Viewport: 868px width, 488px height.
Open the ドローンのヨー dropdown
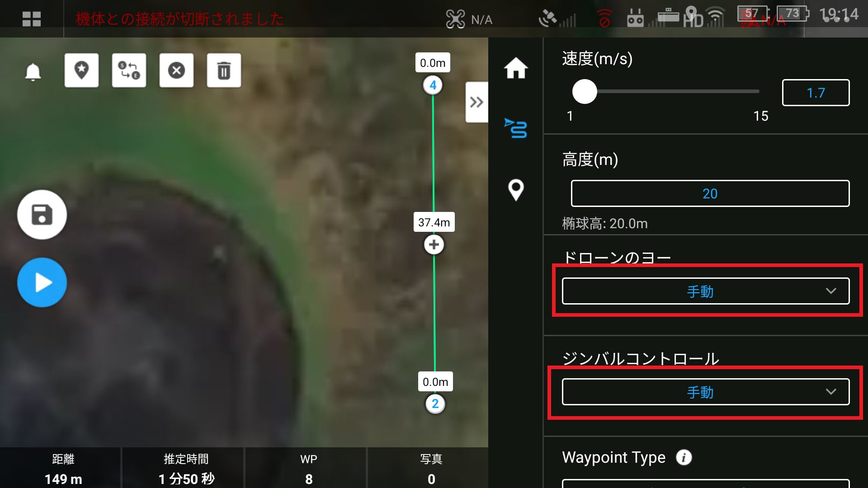click(x=705, y=291)
